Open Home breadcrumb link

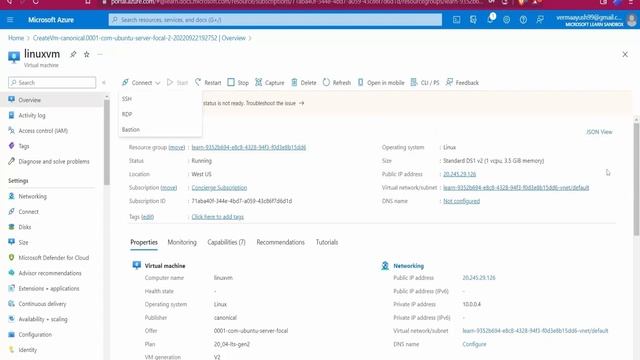click(16, 38)
